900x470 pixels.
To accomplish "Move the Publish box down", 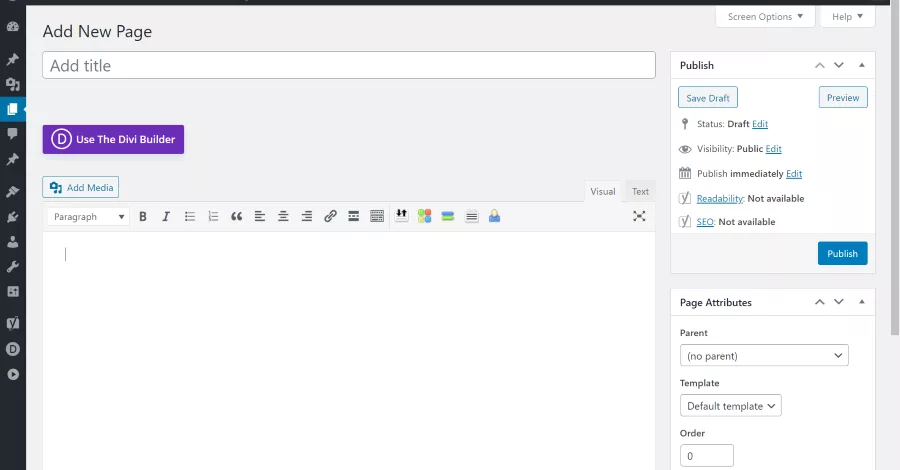I will tap(839, 65).
